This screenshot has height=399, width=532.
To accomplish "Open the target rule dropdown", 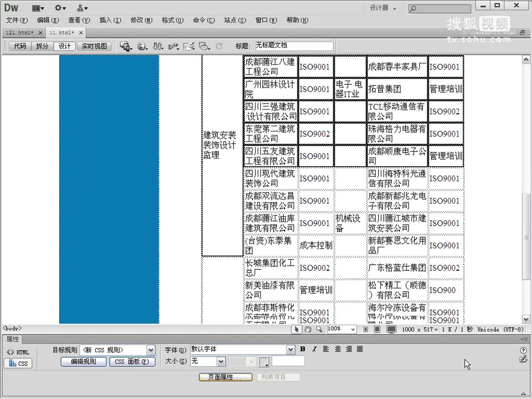I will [151, 350].
